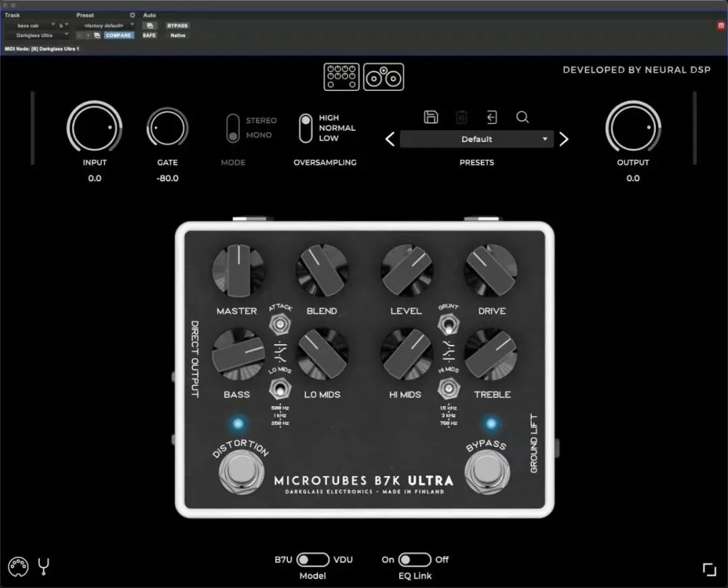728x588 pixels.
Task: Click the 'MIDI Node: [B] Darkglass Ultra 1' text
Action: click(42, 48)
